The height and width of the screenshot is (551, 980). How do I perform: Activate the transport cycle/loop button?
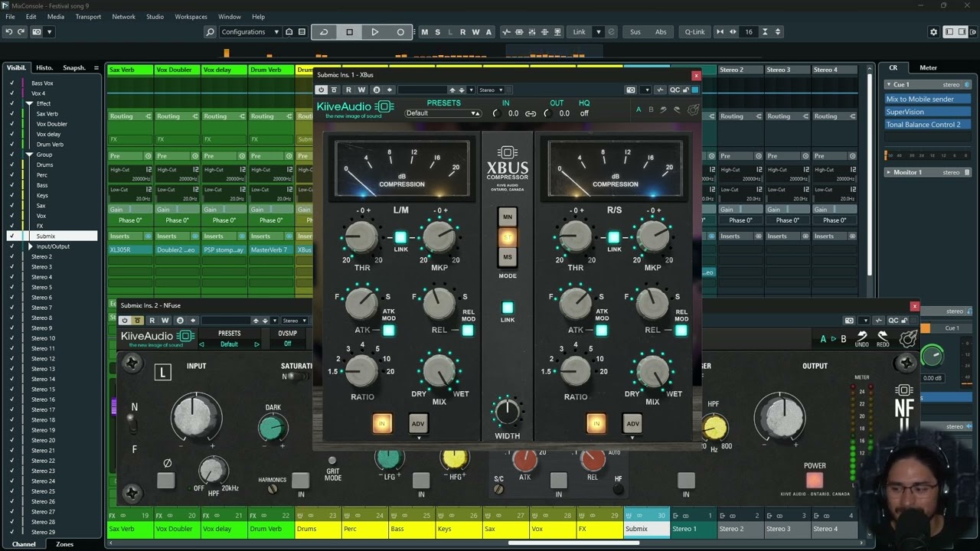click(x=324, y=32)
